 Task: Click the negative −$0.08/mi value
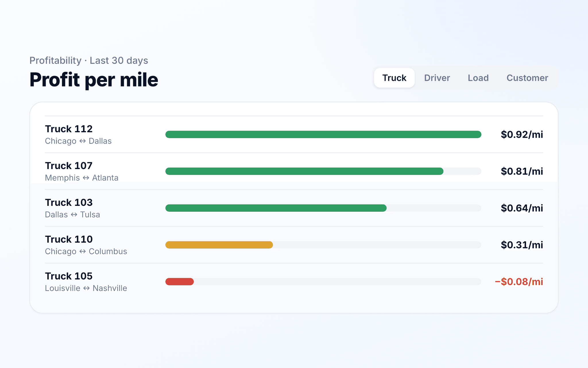coord(519,282)
